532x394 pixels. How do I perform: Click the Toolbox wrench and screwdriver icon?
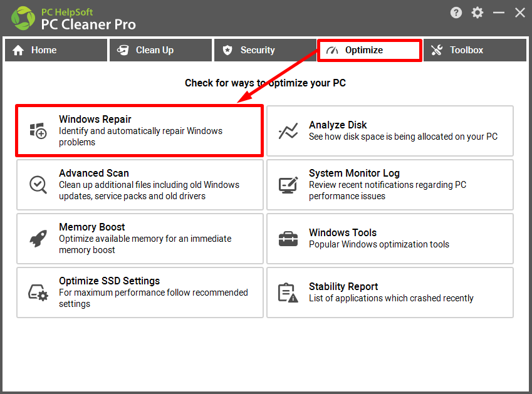pyautogui.click(x=437, y=50)
